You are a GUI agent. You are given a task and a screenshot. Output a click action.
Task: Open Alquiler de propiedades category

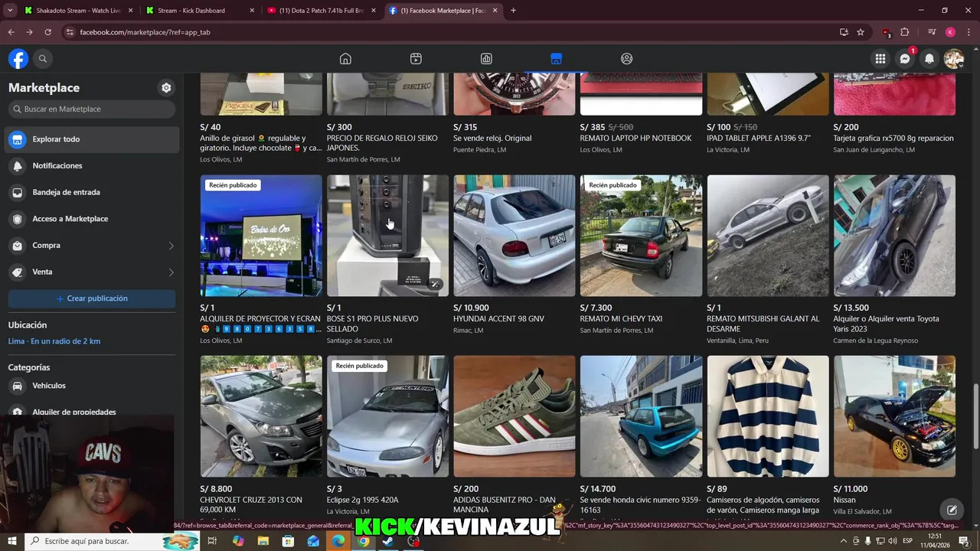pos(93,412)
